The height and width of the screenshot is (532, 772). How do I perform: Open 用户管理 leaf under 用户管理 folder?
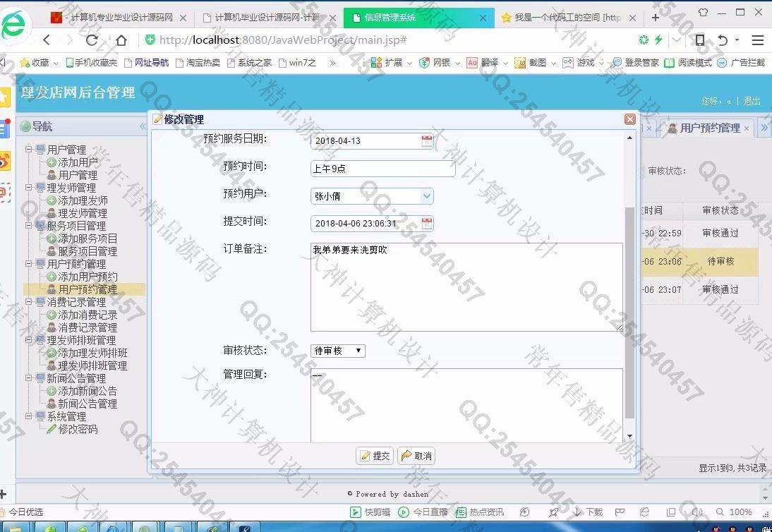72,175
